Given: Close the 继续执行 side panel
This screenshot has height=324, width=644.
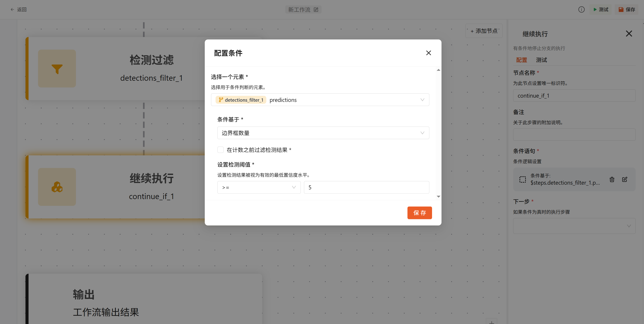Looking at the screenshot, I should click(629, 34).
